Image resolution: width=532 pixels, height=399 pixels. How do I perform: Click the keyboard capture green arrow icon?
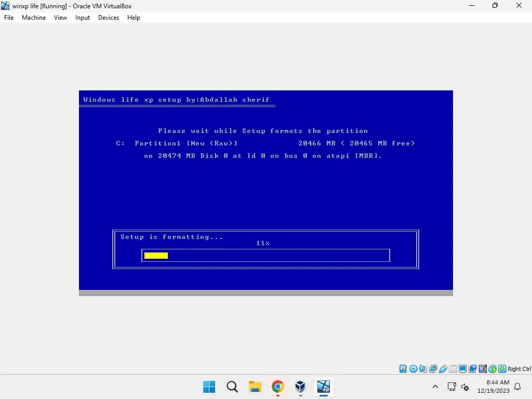pos(502,369)
